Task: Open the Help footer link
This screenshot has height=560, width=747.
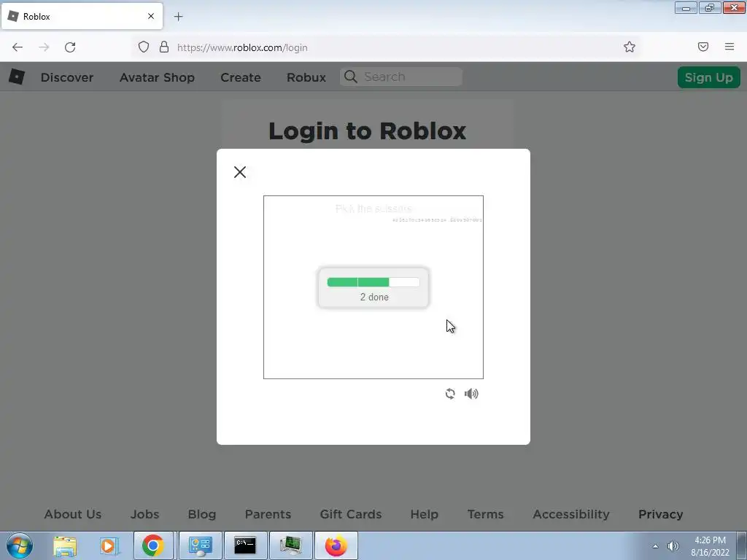Action: 424,514
